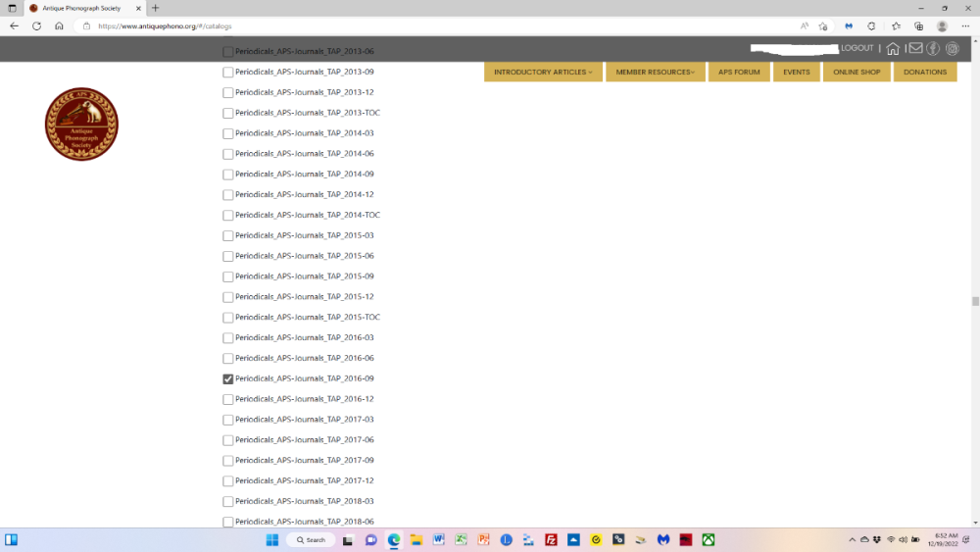Click the Periodicals_APS-Journals_TAP_2014-03 label
The width and height of the screenshot is (980, 552).
click(305, 133)
